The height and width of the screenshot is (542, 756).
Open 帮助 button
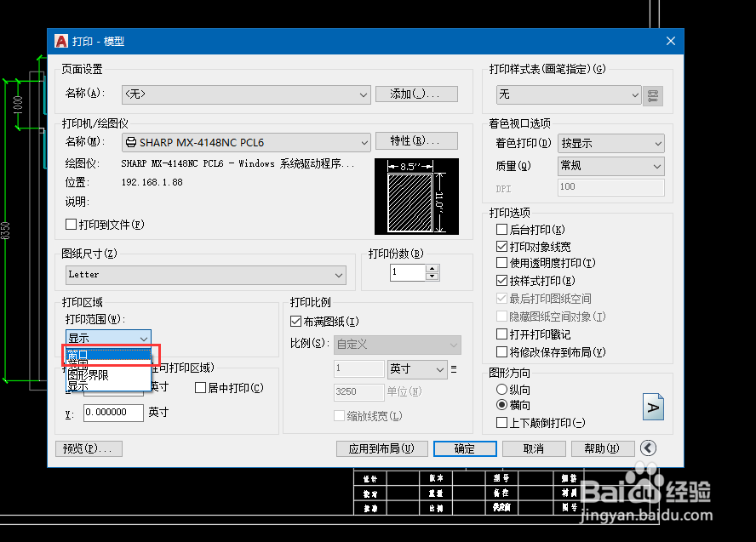tap(603, 448)
